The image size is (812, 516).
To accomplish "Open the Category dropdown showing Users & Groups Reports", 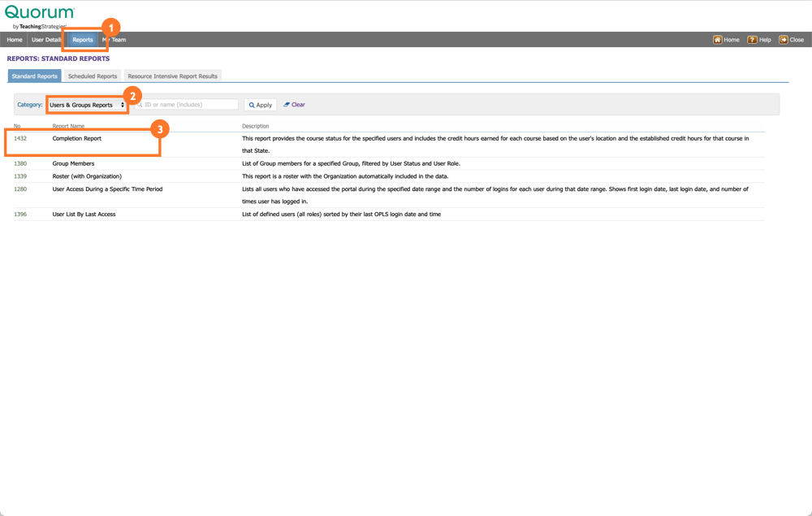I will pos(87,104).
